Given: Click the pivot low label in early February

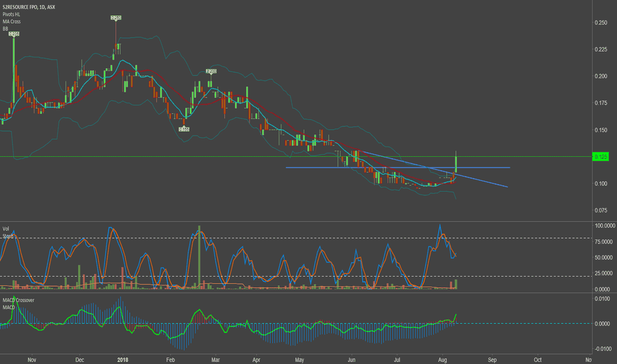Looking at the screenshot, I should [184, 129].
